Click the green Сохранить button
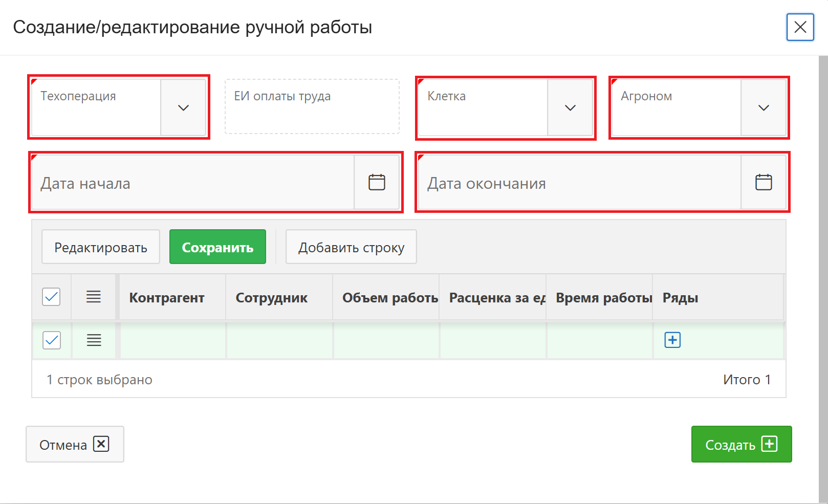 (x=217, y=247)
